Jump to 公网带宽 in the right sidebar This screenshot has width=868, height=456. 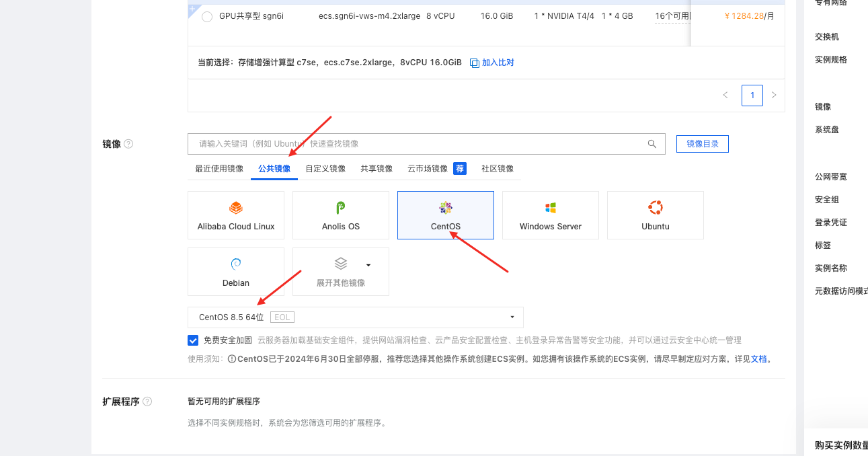tap(831, 177)
